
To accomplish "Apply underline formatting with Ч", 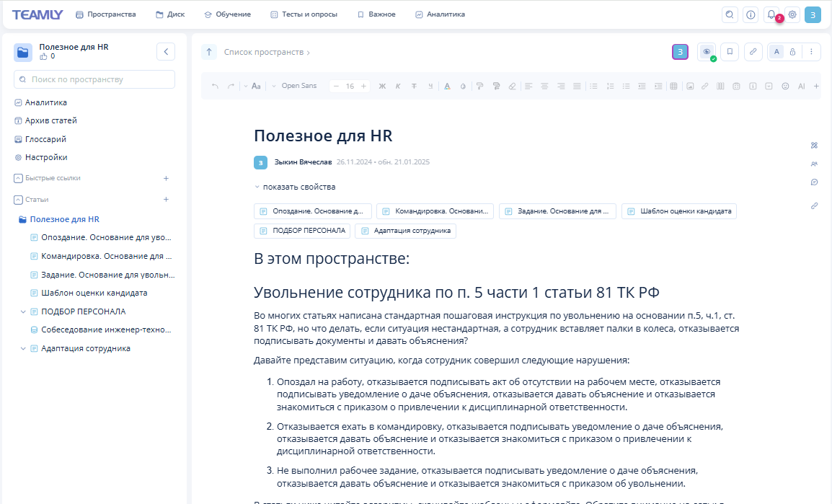I will coord(430,86).
